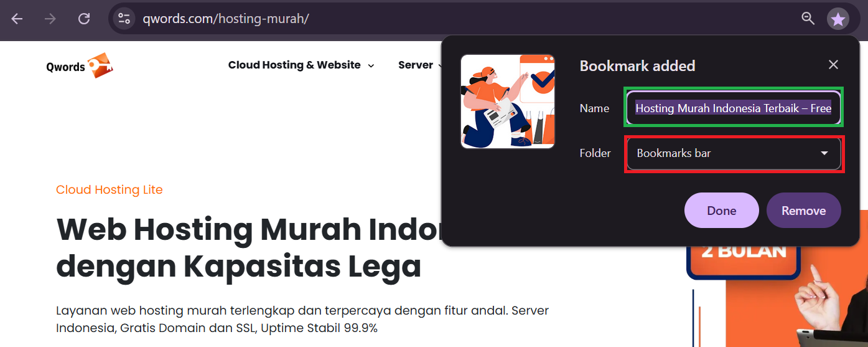868x347 pixels.
Task: Click the Qwords logo
Action: click(80, 65)
